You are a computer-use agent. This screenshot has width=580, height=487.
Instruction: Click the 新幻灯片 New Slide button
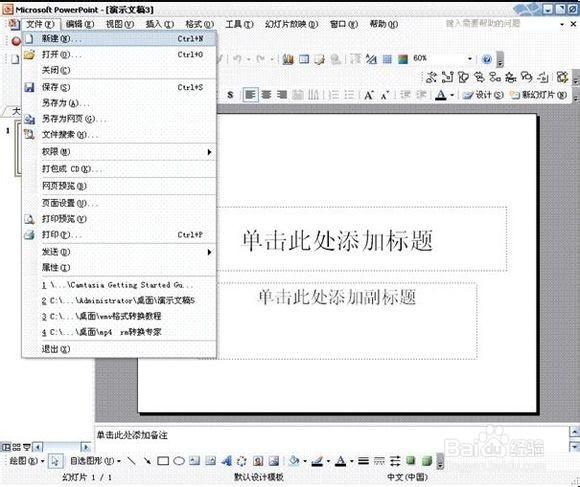[x=539, y=95]
